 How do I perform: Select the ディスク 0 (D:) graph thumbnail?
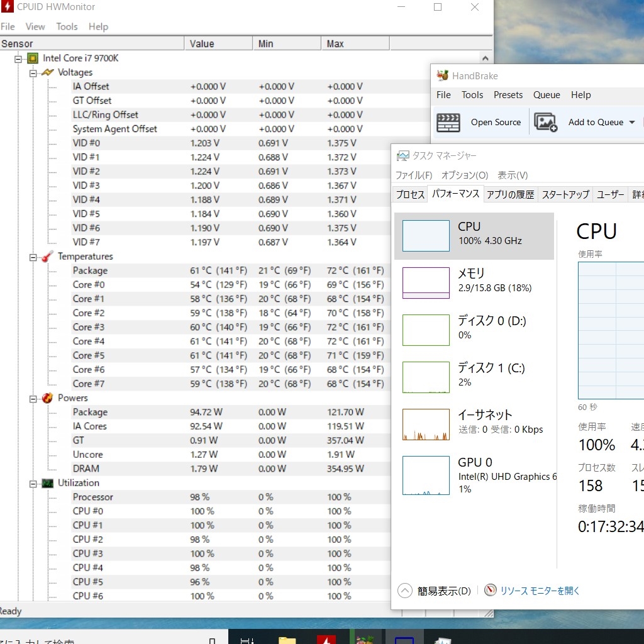click(426, 330)
